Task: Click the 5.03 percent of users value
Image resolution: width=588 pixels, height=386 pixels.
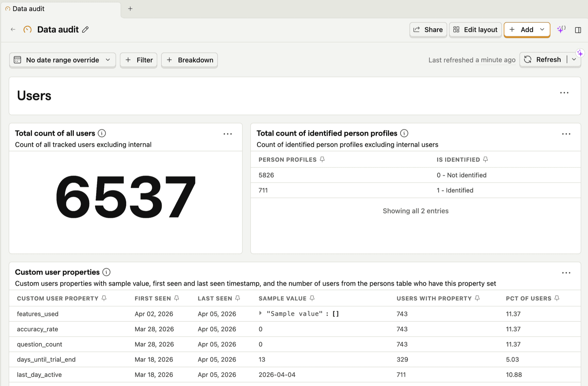Action: tap(512, 360)
